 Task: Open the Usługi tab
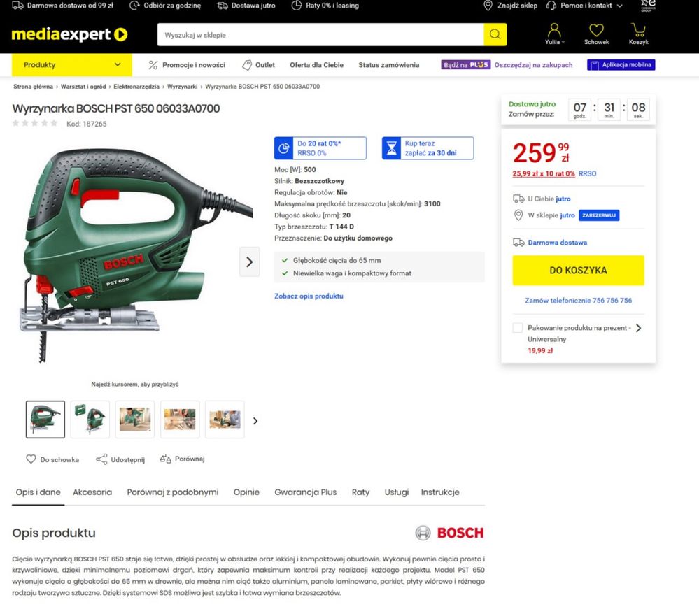[x=397, y=492]
